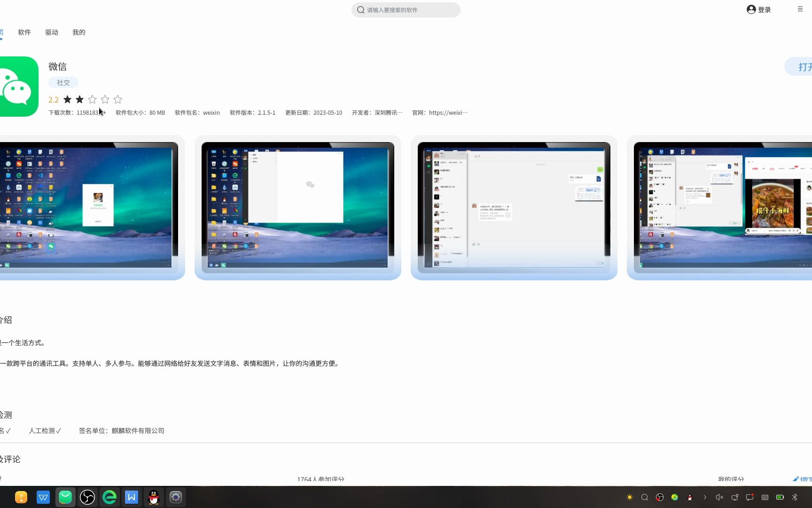Click the 我的评分 label

pyautogui.click(x=731, y=479)
